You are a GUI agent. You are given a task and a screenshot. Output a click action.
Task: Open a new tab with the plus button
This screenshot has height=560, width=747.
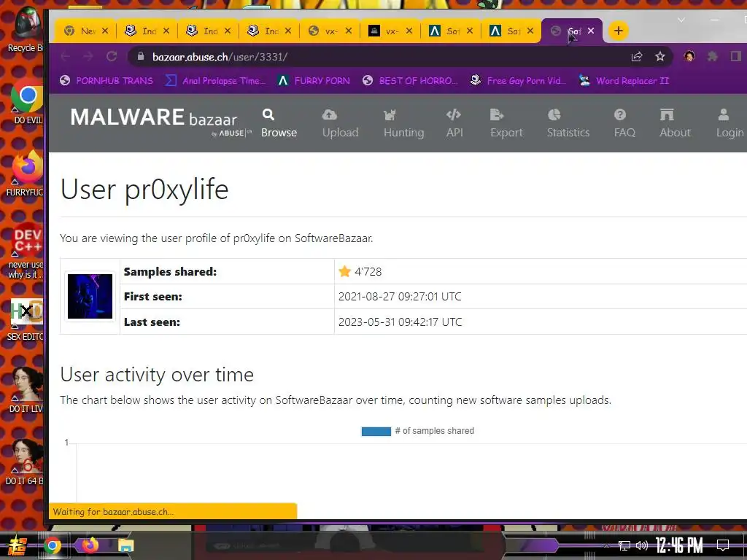[619, 31]
